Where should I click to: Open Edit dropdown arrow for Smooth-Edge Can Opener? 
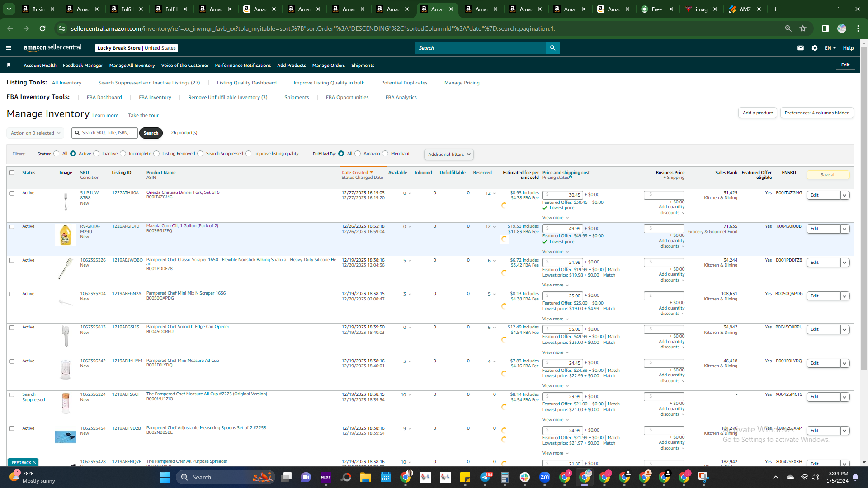click(844, 330)
